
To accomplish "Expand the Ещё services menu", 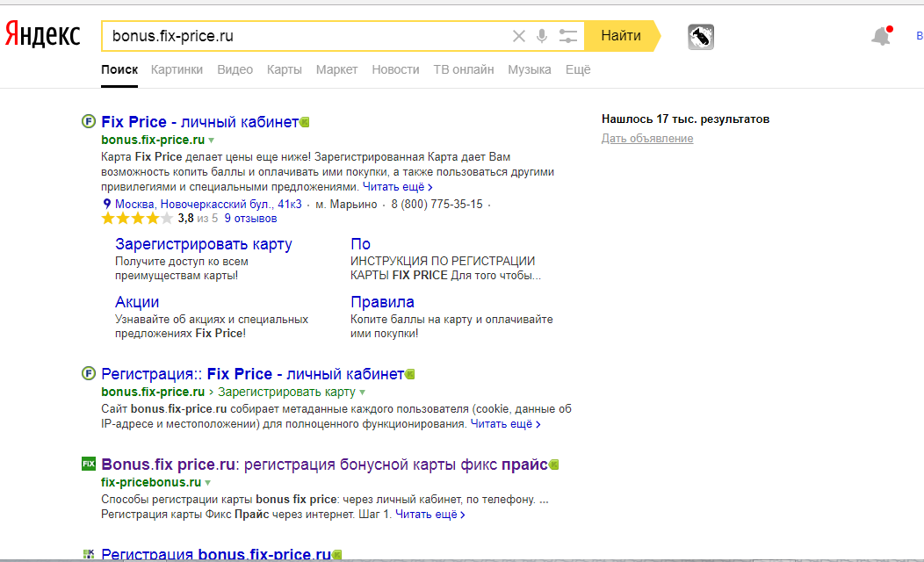I will click(578, 69).
